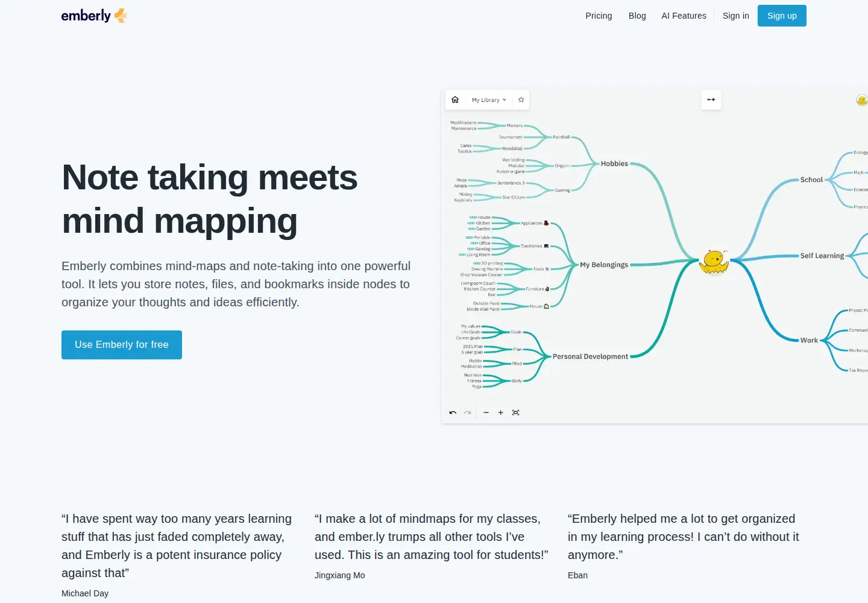Click the star favorite icon
The width and height of the screenshot is (868, 603).
click(521, 99)
